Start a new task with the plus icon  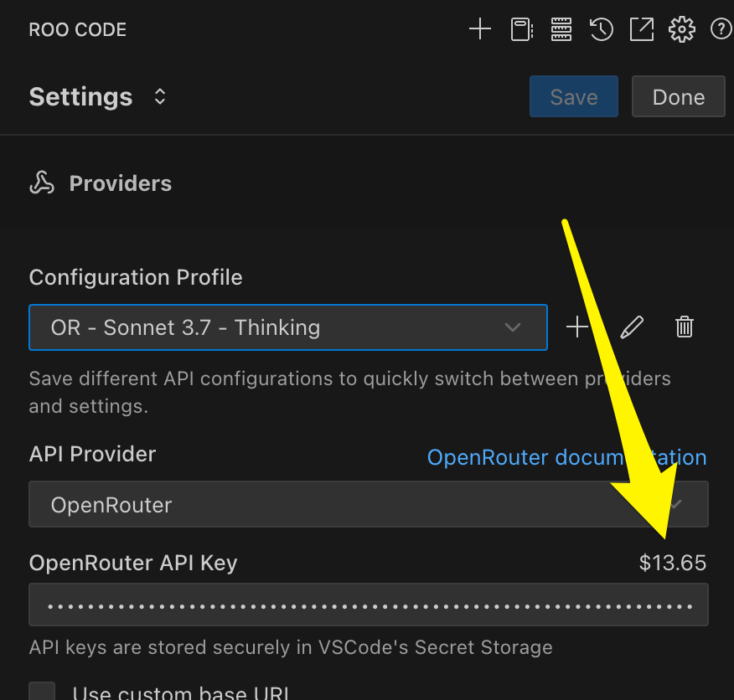[x=480, y=28]
